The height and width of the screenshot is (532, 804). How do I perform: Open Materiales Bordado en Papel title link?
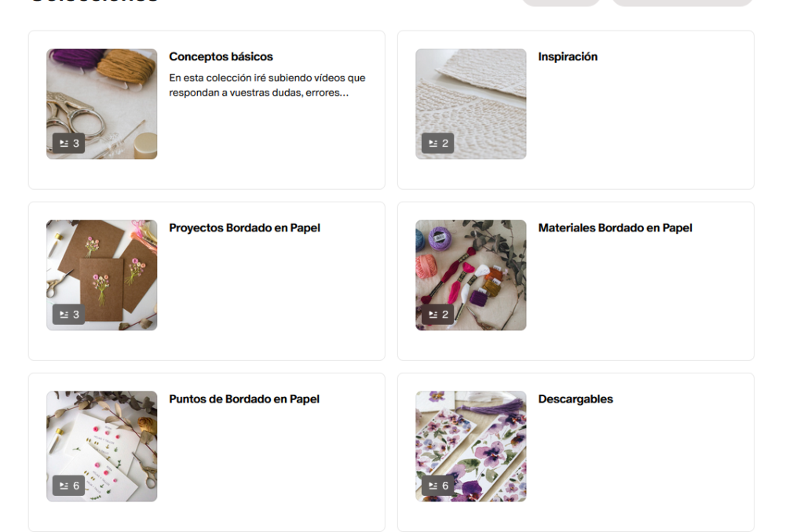click(x=615, y=228)
